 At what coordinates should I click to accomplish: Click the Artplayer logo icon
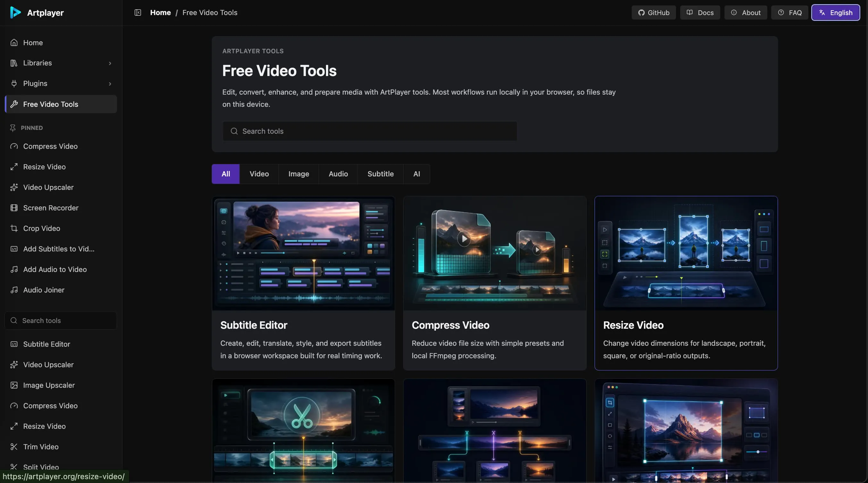[15, 13]
